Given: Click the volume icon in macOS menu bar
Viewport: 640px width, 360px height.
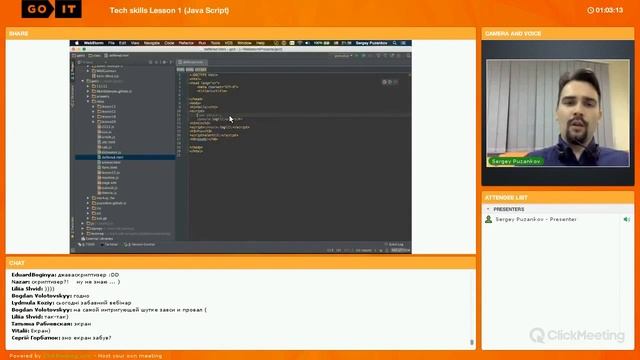Looking at the screenshot, I should click(x=307, y=43).
